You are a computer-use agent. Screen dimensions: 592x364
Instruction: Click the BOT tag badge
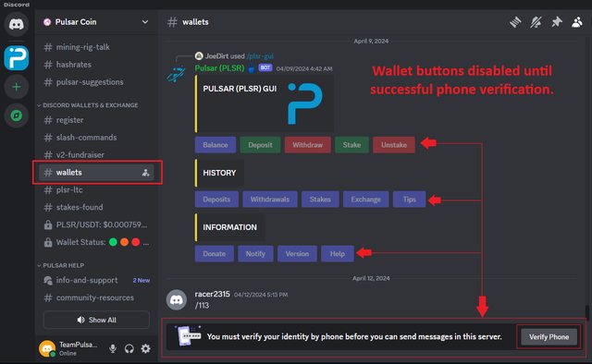click(x=265, y=67)
